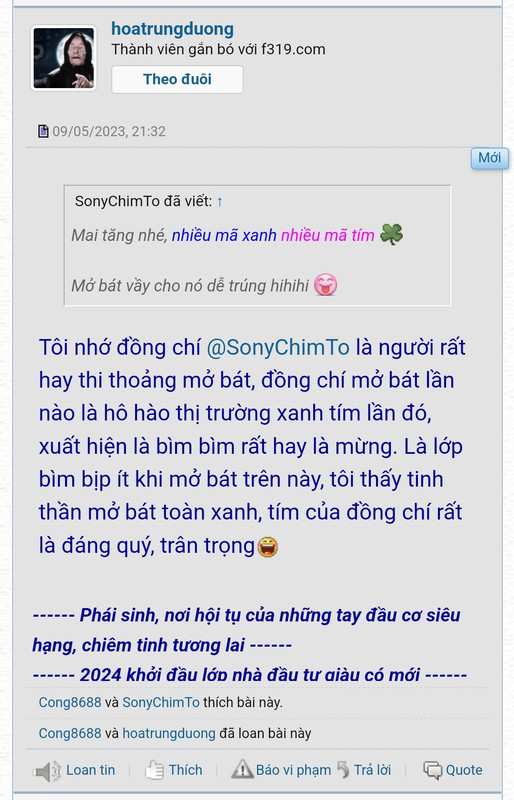This screenshot has height=800, width=514.
Task: Open Cong8688 in the likes line
Action: point(70,703)
